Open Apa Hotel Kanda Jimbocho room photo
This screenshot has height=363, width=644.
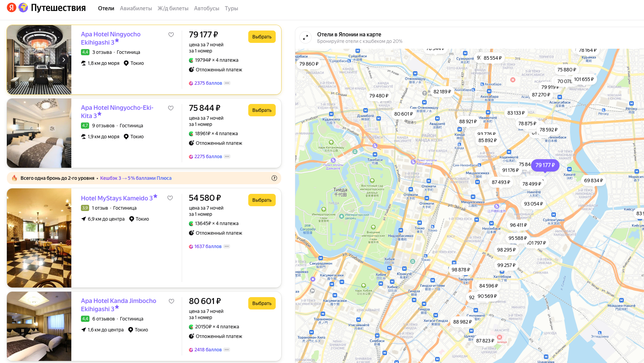(x=39, y=326)
